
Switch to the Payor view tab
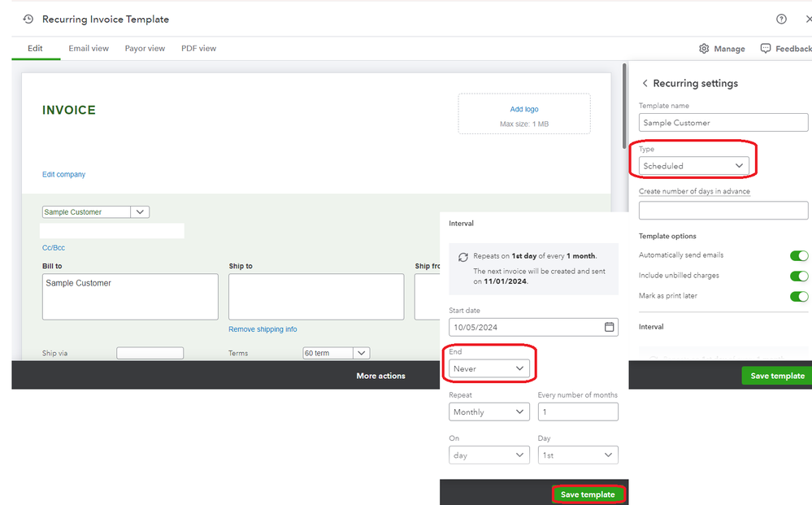145,48
